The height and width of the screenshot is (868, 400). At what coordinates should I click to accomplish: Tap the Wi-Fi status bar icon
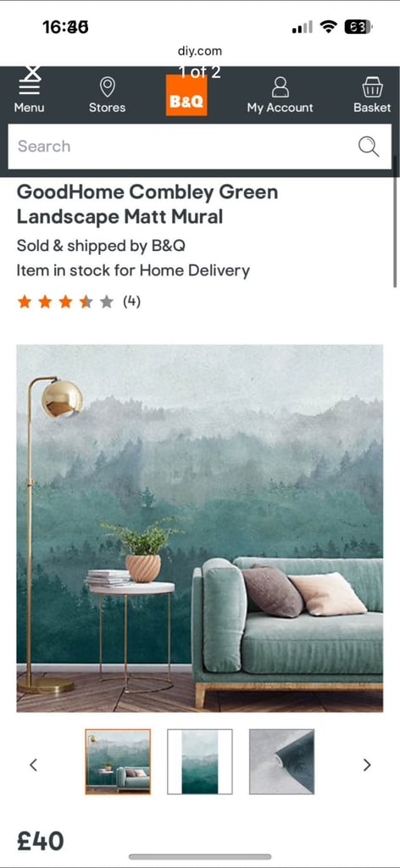pyautogui.click(x=329, y=26)
